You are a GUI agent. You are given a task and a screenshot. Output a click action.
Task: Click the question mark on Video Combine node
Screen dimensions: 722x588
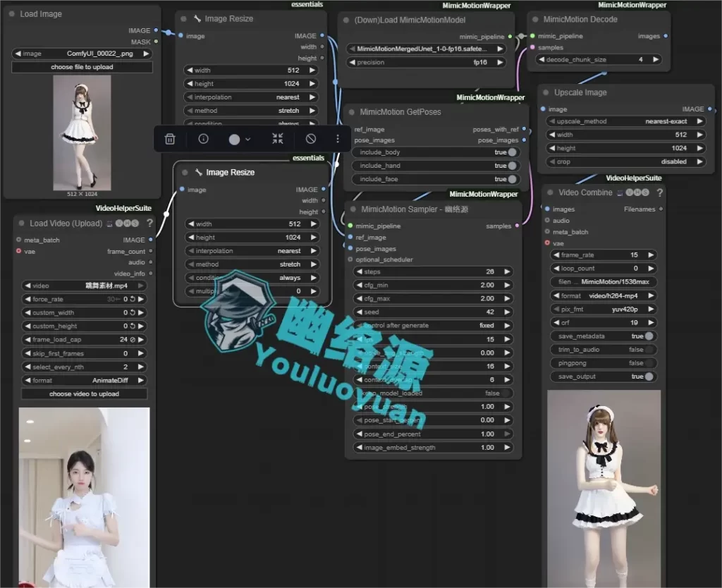(x=659, y=190)
